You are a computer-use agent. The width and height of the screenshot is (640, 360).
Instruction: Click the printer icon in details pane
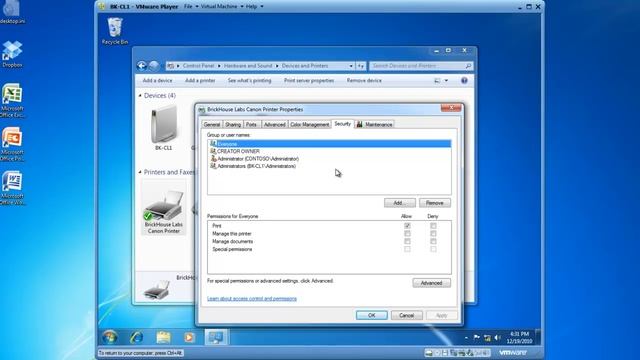coord(157,290)
